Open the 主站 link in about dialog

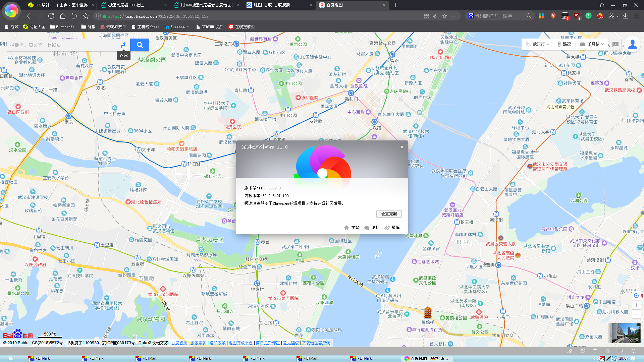click(352, 228)
